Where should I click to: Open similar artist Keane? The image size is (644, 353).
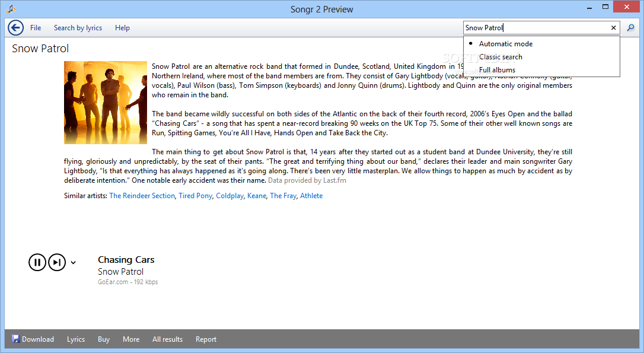(257, 196)
